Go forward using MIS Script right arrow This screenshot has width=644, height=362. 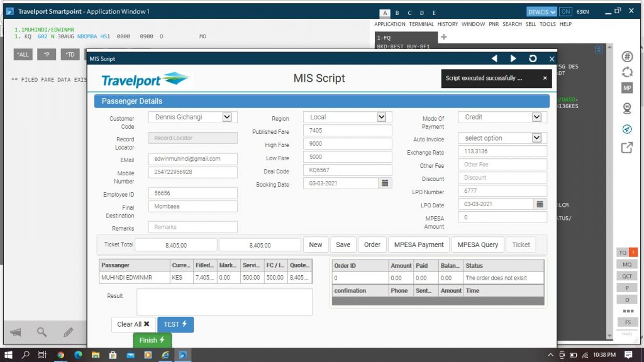(x=513, y=58)
